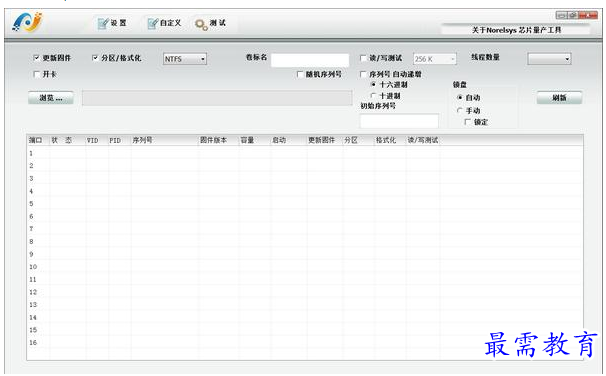The width and height of the screenshot is (606, 376).
Task: Click the 刷新 refresh button
Action: coord(559,98)
